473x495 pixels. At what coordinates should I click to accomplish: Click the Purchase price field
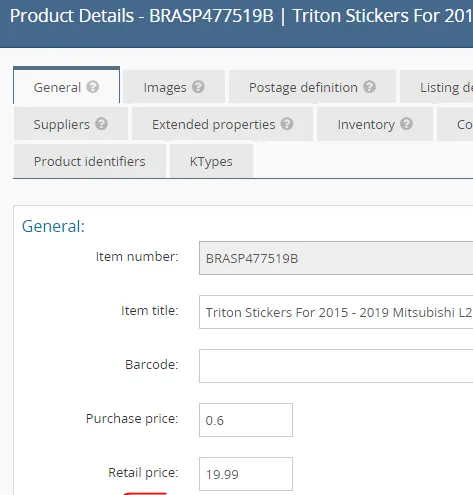click(246, 420)
